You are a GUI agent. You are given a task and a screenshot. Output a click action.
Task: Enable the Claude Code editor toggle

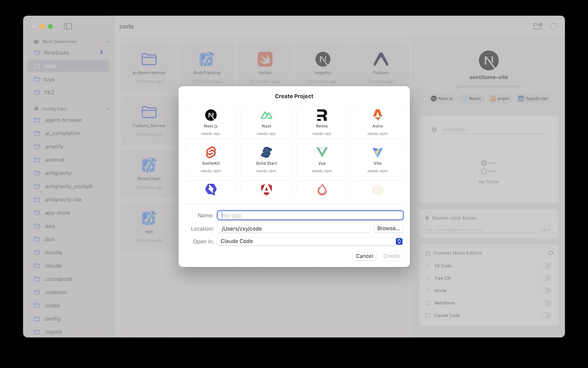545,316
